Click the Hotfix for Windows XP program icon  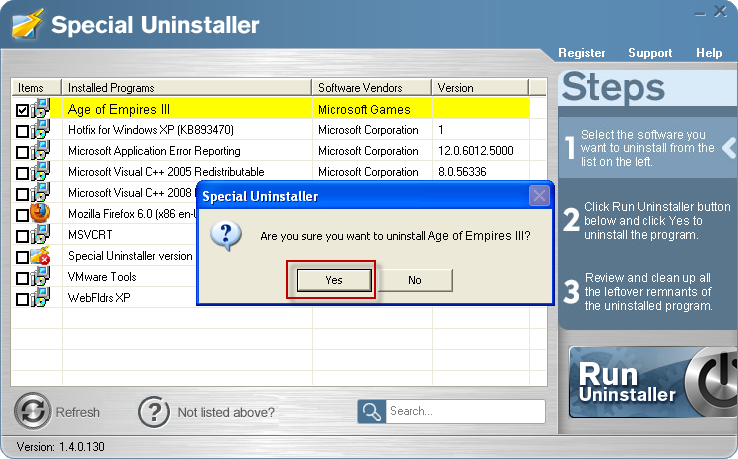tap(40, 129)
